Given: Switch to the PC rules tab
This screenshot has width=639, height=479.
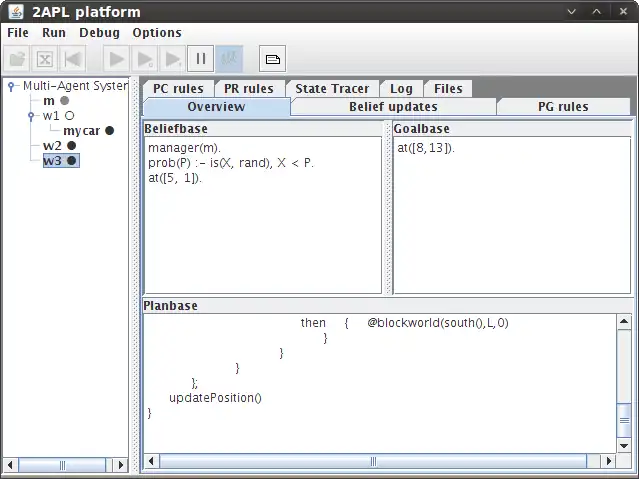Looking at the screenshot, I should click(x=177, y=88).
